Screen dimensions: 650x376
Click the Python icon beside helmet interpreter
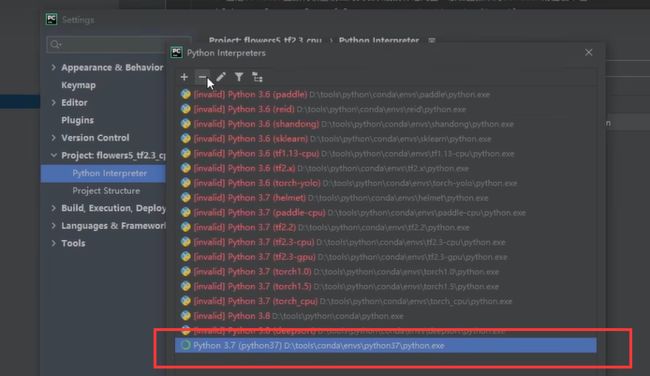(185, 198)
